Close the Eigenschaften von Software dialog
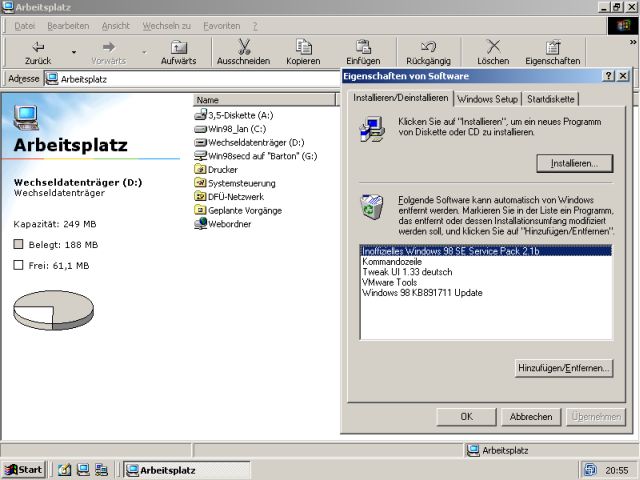 tap(623, 76)
